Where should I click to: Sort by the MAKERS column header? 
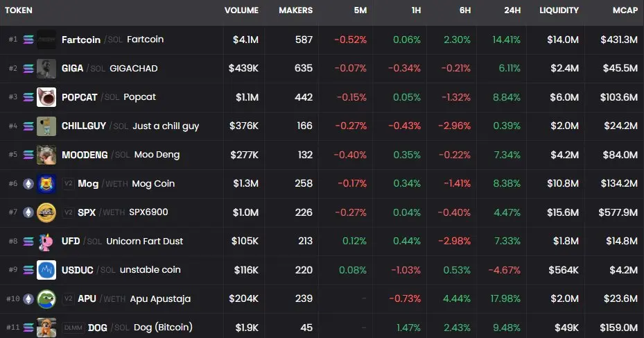295,10
